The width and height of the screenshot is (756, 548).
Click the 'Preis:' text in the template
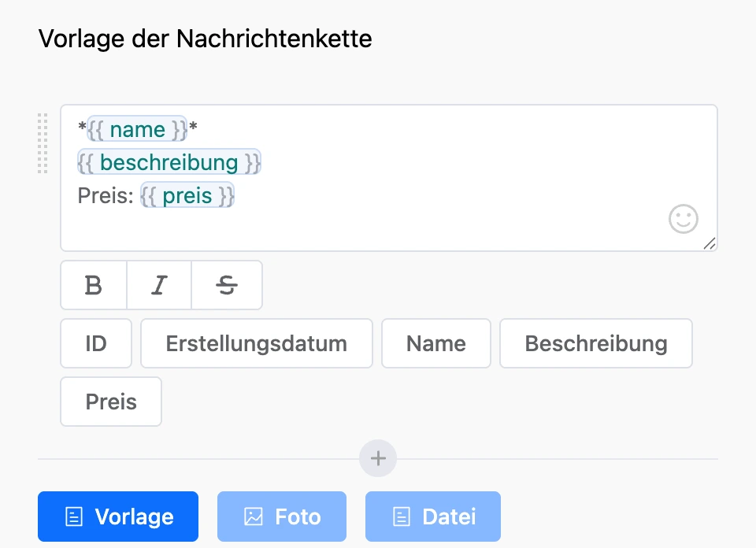(x=106, y=196)
